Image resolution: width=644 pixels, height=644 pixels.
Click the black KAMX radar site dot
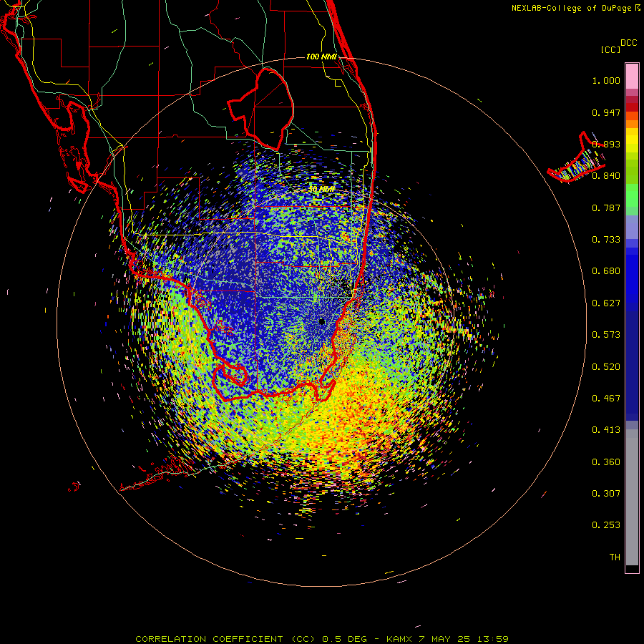tap(321, 321)
